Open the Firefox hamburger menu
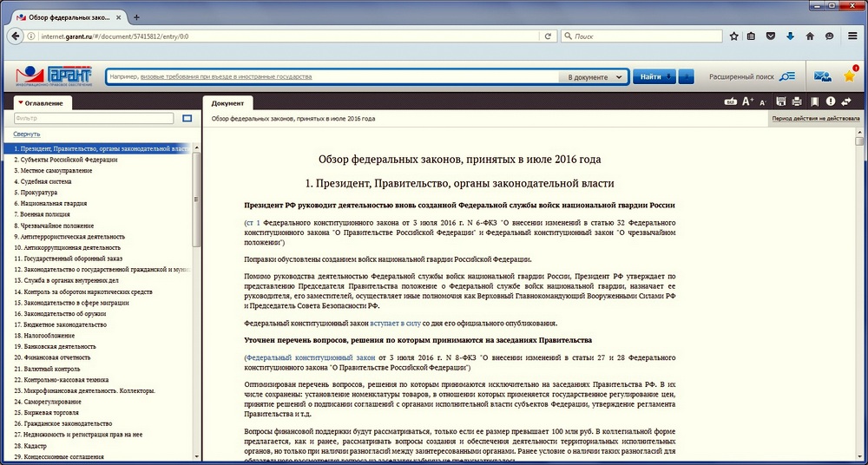The image size is (868, 465). [852, 36]
